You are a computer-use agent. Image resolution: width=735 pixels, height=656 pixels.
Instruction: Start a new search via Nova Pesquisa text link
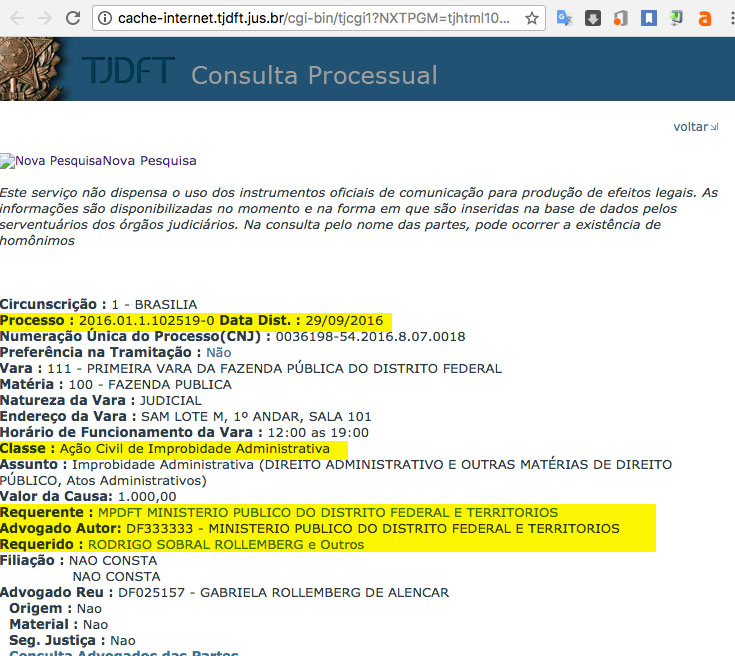point(150,161)
